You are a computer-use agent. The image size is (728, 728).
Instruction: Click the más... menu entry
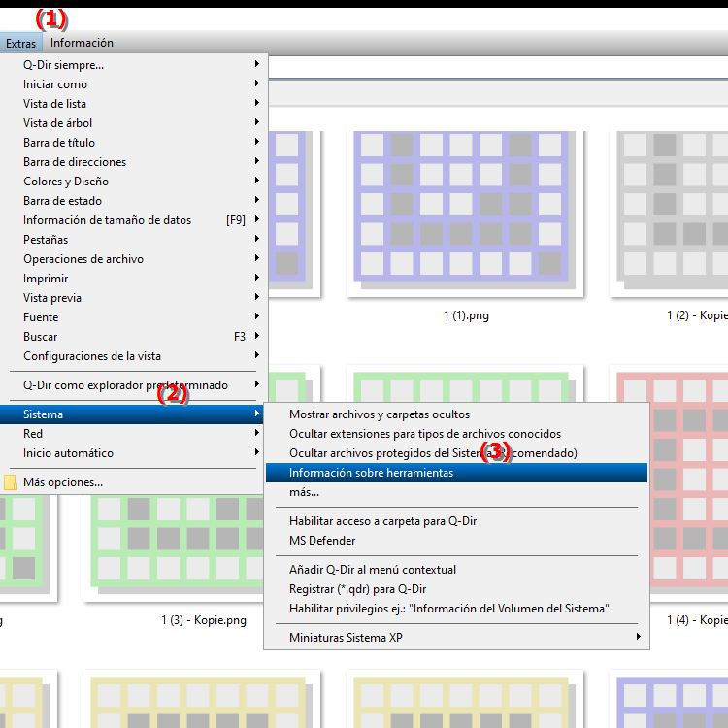[456, 492]
